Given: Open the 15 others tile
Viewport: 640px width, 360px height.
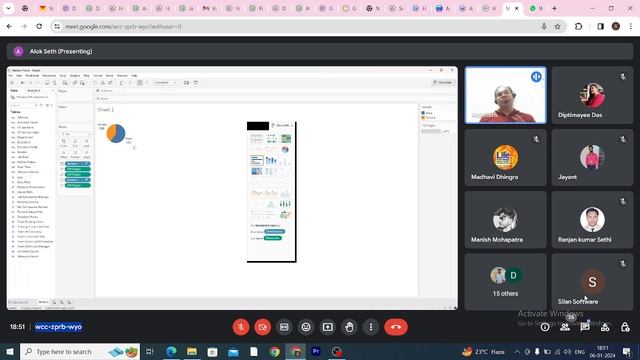Looking at the screenshot, I should 505,282.
